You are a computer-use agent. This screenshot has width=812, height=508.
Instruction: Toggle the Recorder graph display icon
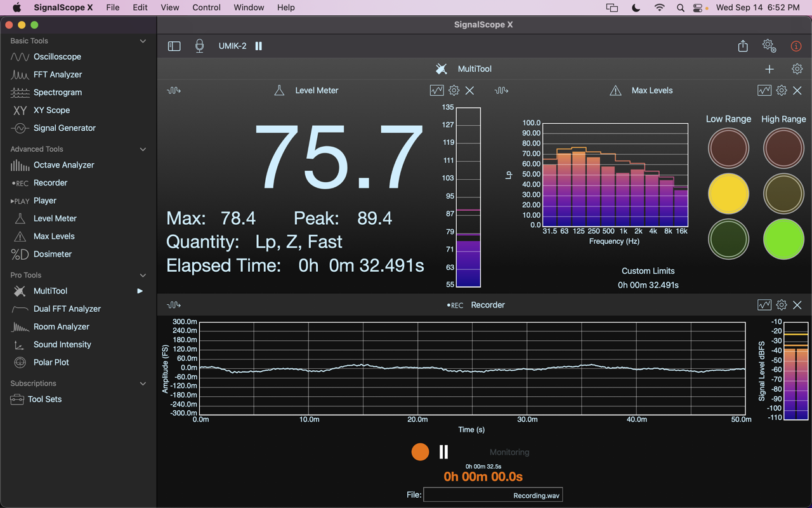pyautogui.click(x=764, y=305)
